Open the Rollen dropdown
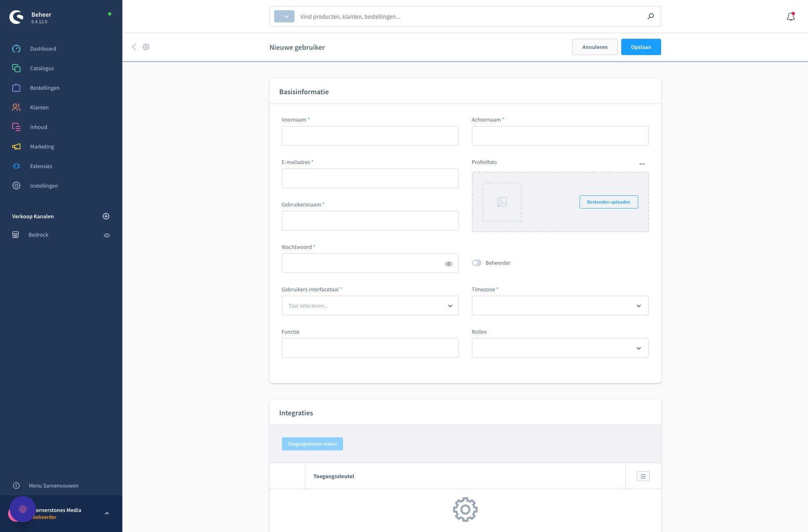Viewport: 808px width, 532px height. pos(560,348)
